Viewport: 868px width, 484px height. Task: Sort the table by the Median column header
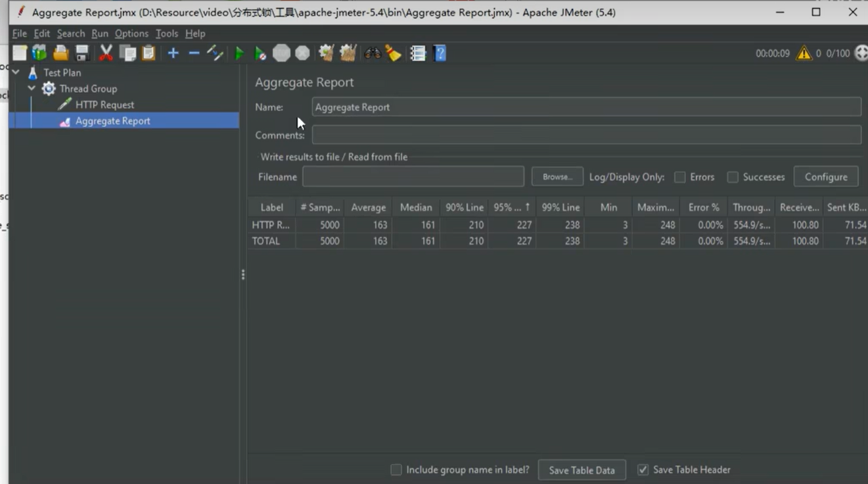coord(416,207)
